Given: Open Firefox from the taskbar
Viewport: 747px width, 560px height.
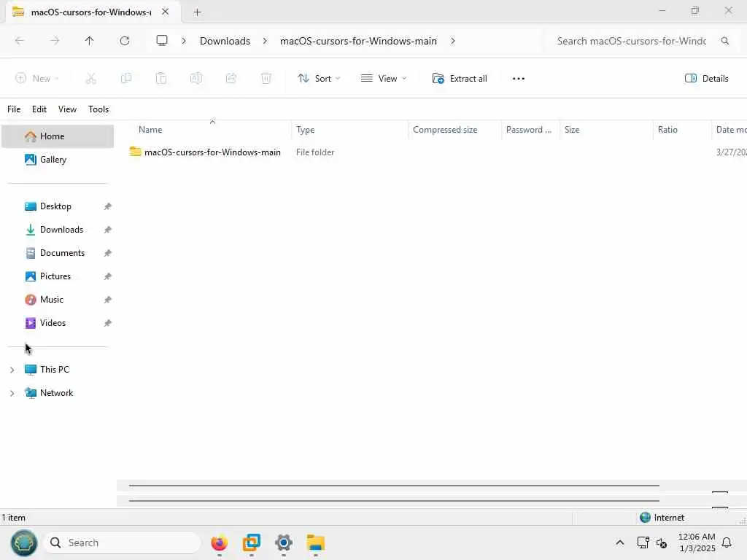Looking at the screenshot, I should 219,542.
